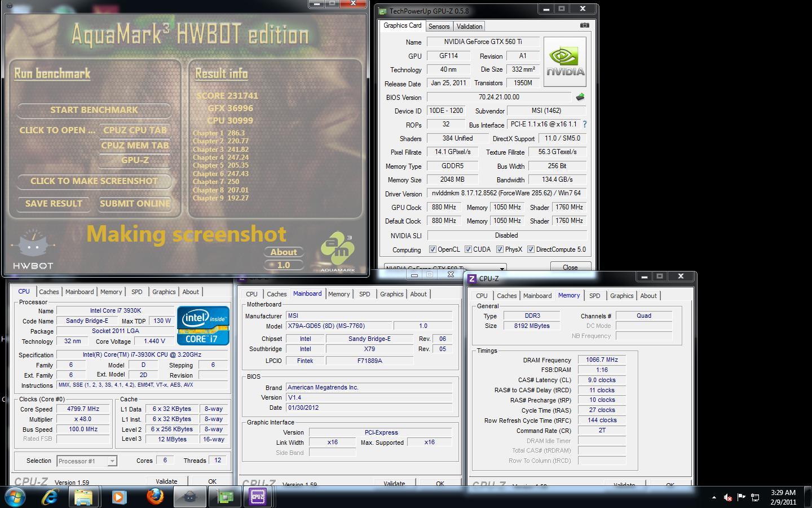This screenshot has width=812, height=508.
Task: Click the GPU-Z camera screenshot icon
Action: click(585, 25)
